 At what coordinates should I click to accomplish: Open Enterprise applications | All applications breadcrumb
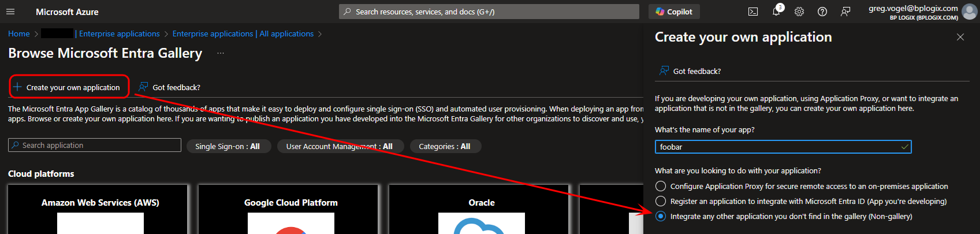click(243, 34)
